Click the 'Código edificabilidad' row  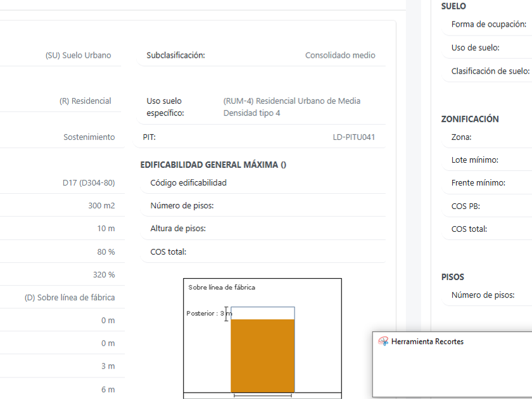(x=263, y=183)
